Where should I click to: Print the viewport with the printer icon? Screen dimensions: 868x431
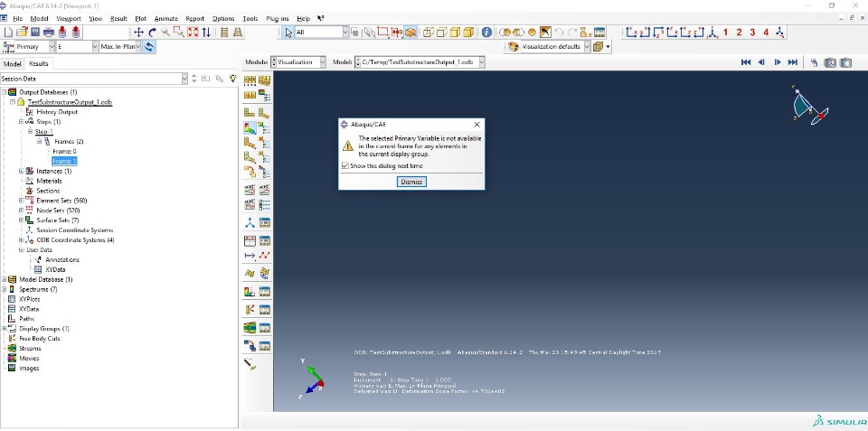[x=49, y=33]
